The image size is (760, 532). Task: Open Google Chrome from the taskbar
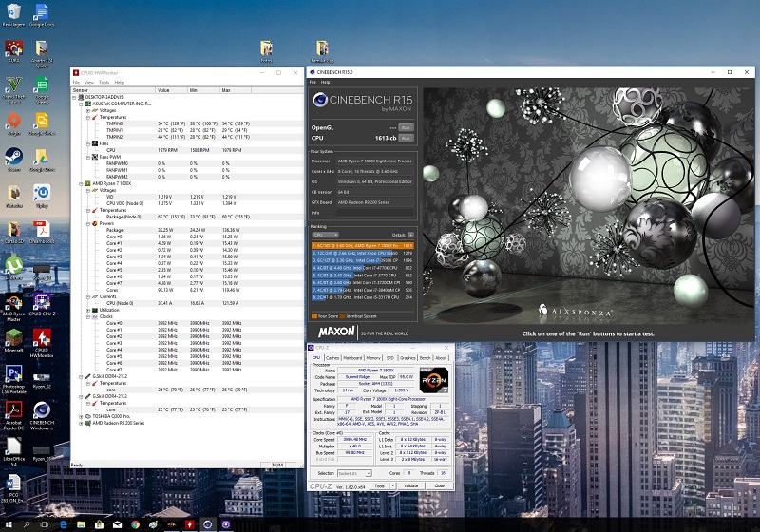click(x=135, y=524)
